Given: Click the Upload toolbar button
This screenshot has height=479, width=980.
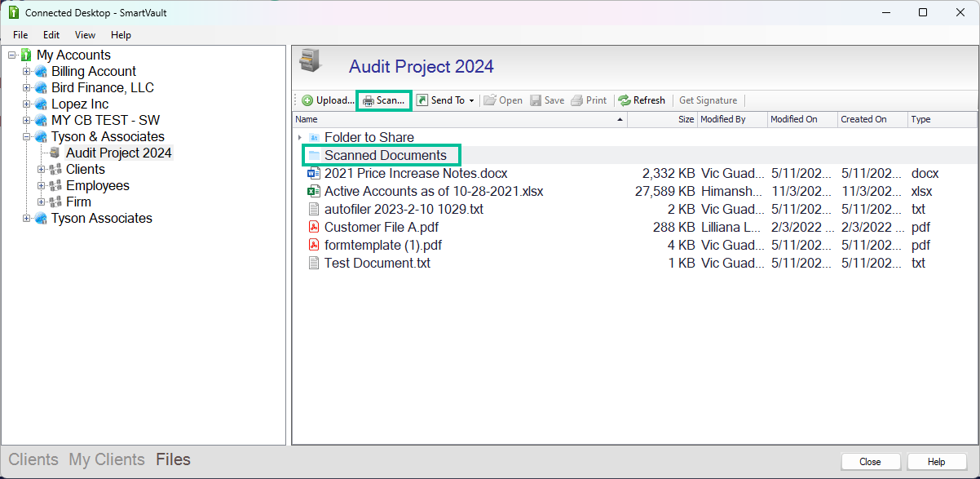Looking at the screenshot, I should [328, 100].
